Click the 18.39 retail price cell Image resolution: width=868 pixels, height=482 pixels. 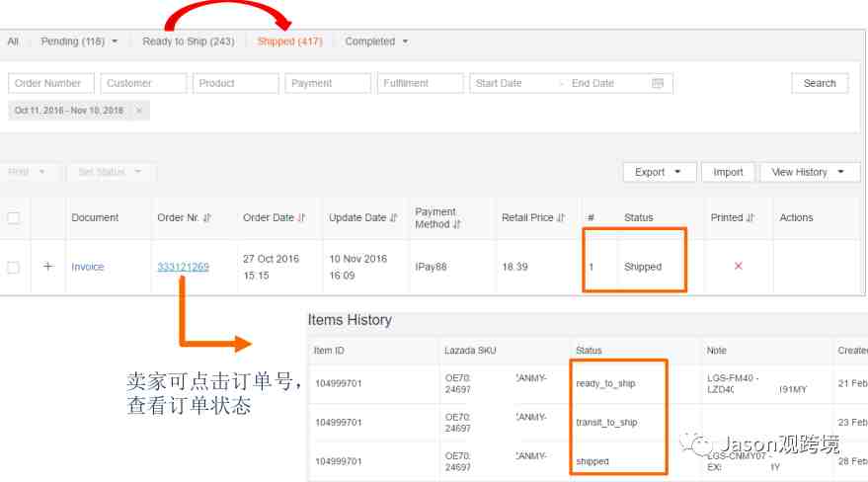514,267
